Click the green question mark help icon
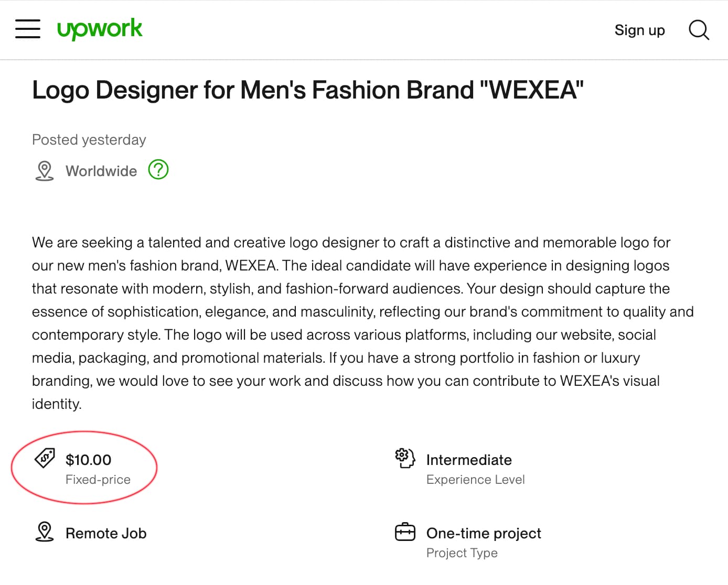Viewport: 728px width, 585px height. 158,169
